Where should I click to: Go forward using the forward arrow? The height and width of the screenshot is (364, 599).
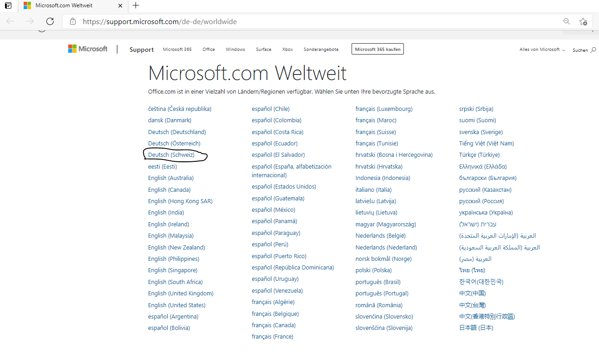click(x=30, y=21)
